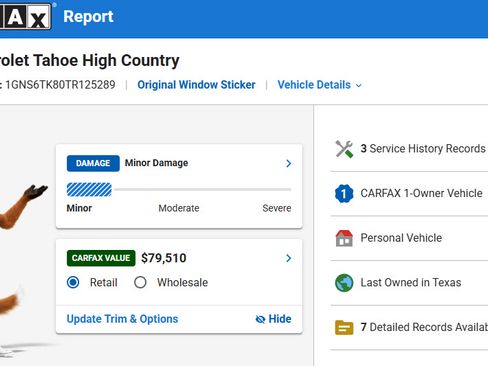
Task: Click the Report header title
Action: [x=88, y=16]
